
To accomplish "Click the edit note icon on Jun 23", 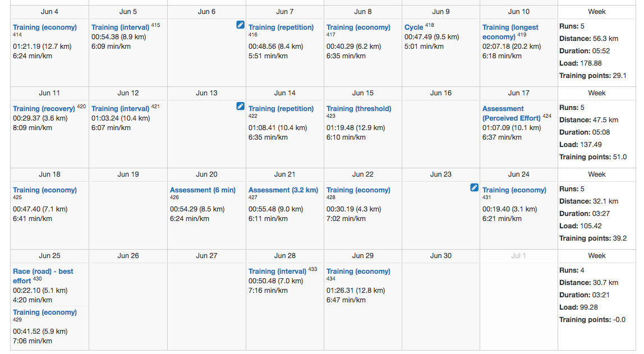I will coord(474,188).
